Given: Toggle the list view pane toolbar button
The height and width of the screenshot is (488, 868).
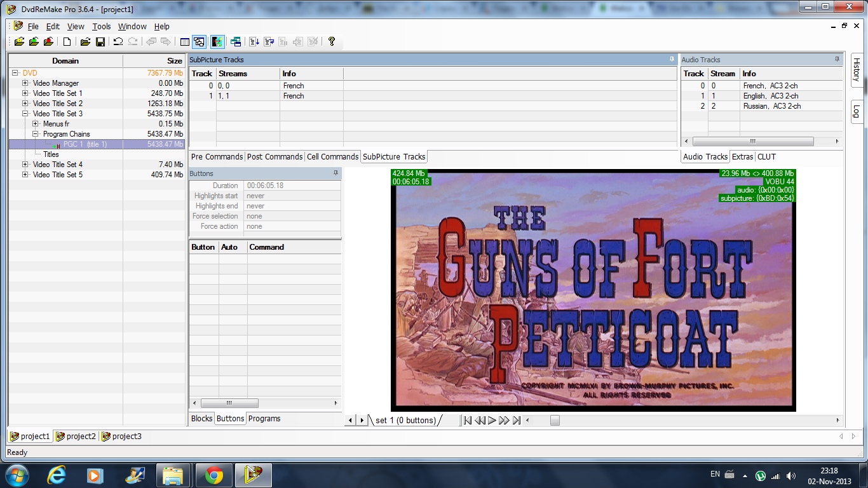Looking at the screenshot, I should click(185, 42).
